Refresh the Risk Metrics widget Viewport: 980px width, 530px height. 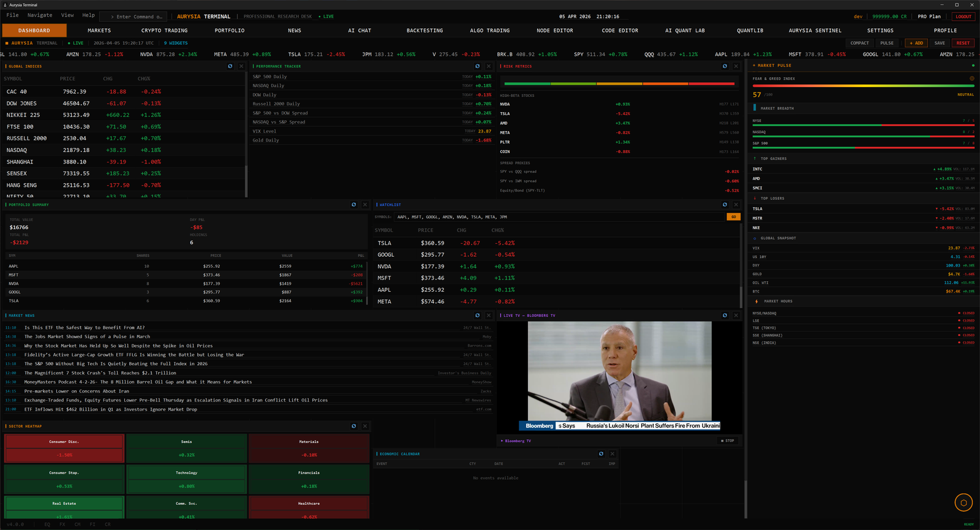[725, 66]
